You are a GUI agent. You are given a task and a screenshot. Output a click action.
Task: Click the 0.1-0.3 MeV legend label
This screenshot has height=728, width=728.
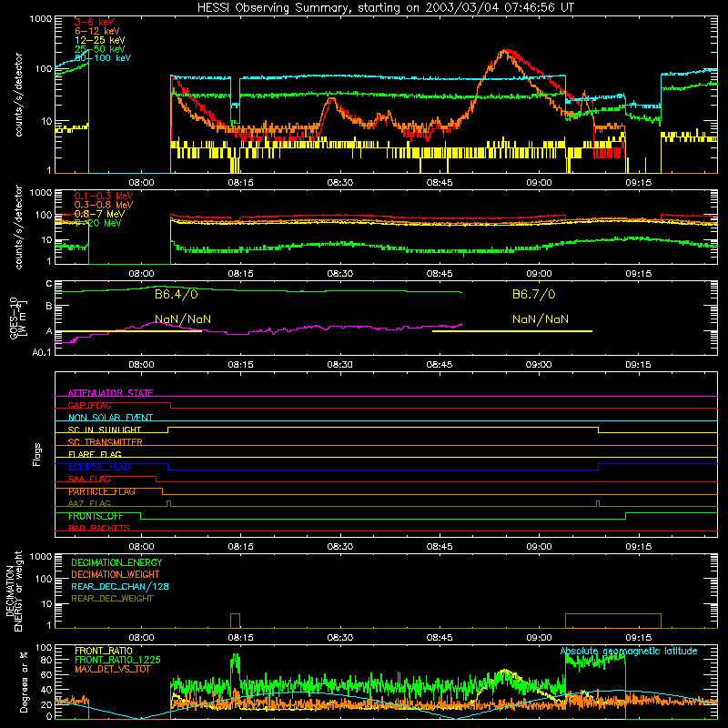(104, 196)
